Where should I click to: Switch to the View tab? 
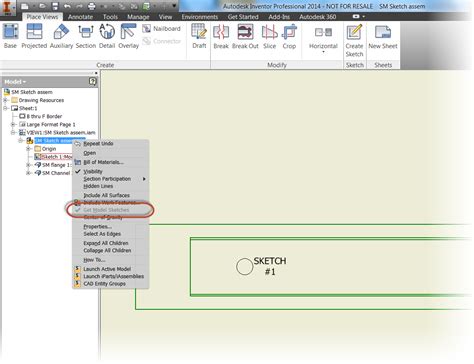pyautogui.click(x=165, y=17)
